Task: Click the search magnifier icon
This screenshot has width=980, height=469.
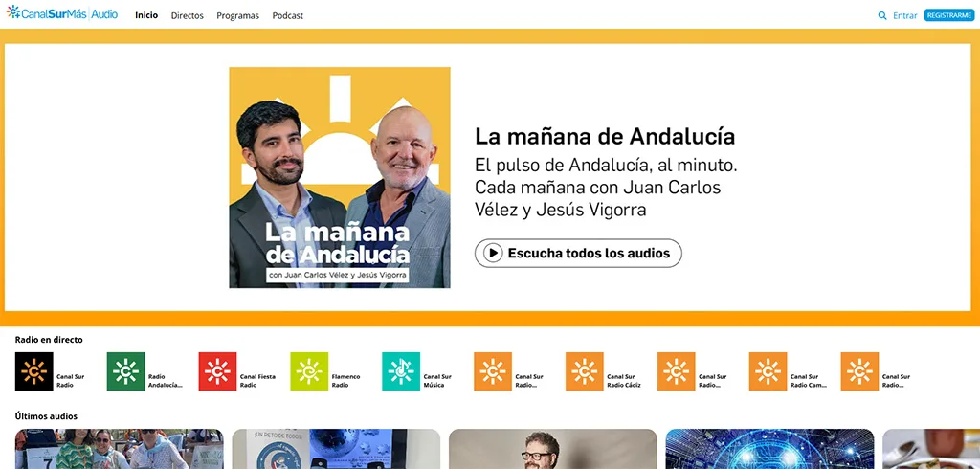Action: [x=881, y=15]
